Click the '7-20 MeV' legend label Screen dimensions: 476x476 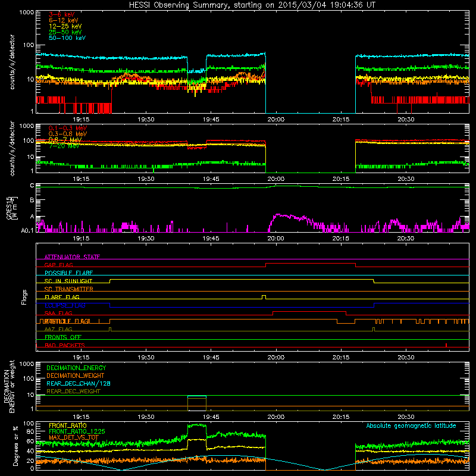[x=64, y=146]
